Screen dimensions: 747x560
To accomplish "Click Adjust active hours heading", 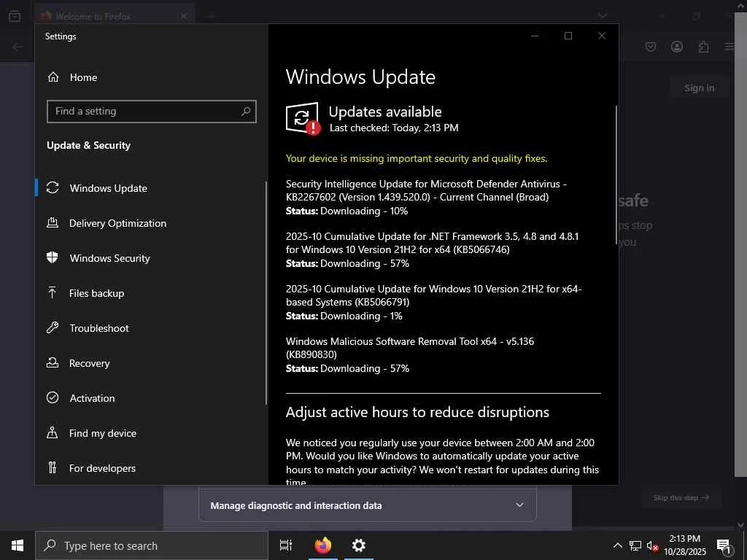I will coord(417,412).
